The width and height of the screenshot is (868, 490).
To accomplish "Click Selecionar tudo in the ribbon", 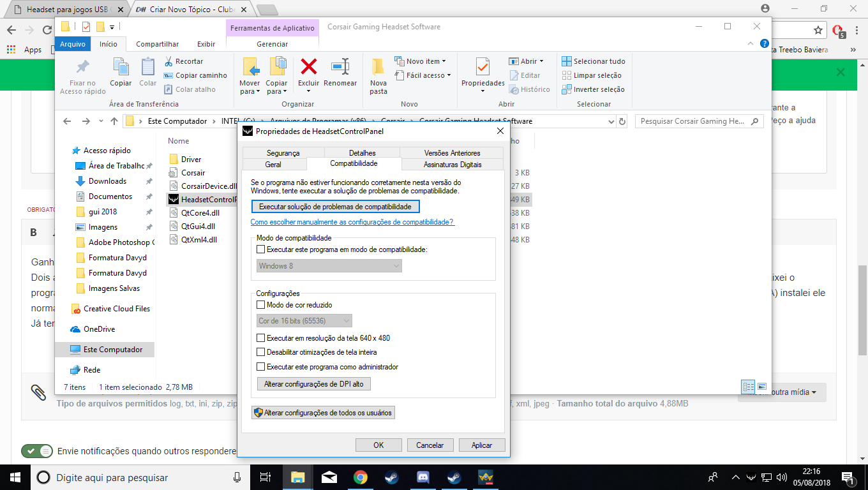I will (594, 61).
